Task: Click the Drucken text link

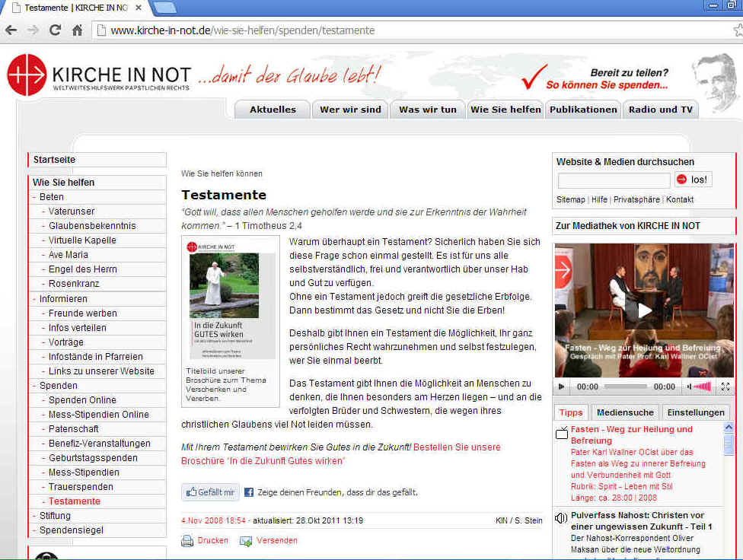Action: pos(212,540)
